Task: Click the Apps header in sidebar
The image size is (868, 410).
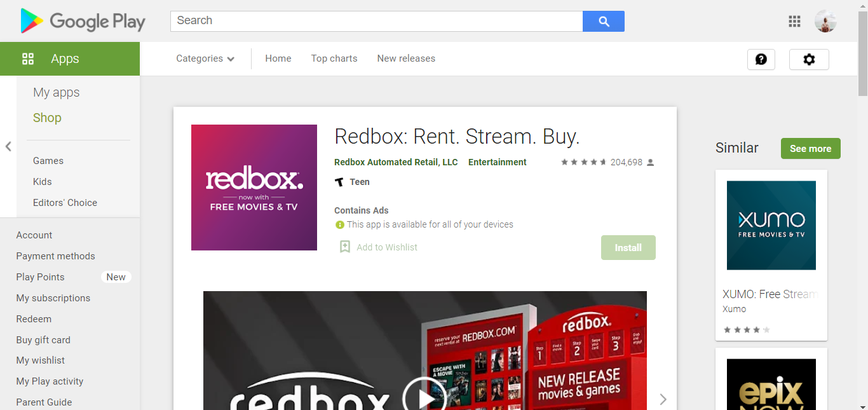Action: [70, 58]
